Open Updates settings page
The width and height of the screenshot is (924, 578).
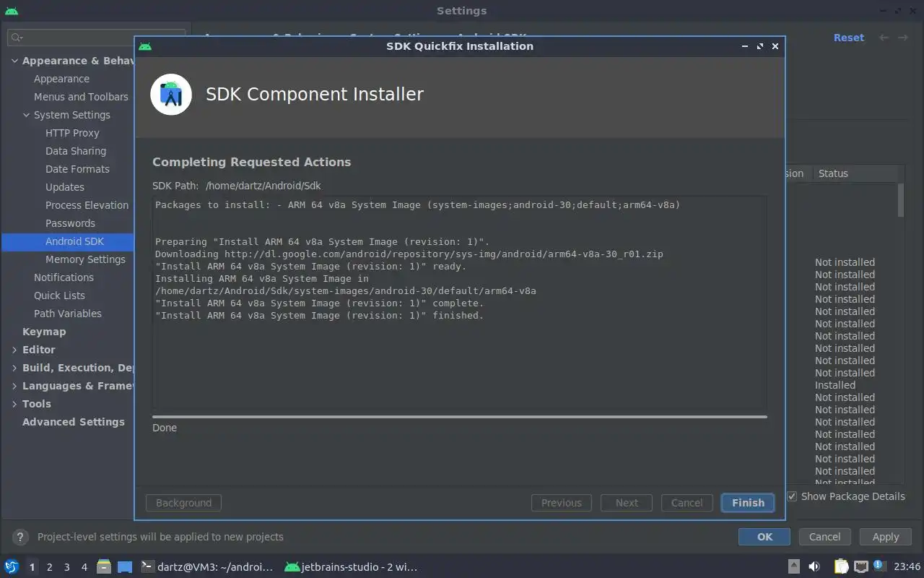pyautogui.click(x=65, y=187)
